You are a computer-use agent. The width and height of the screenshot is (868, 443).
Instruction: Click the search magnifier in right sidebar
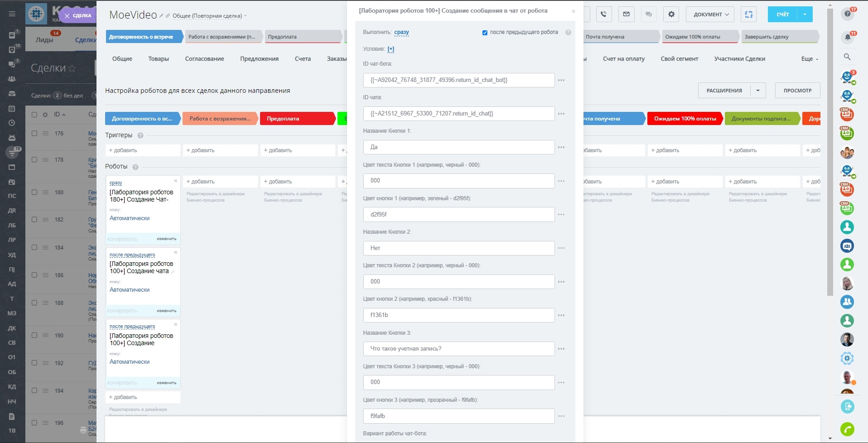pyautogui.click(x=847, y=57)
